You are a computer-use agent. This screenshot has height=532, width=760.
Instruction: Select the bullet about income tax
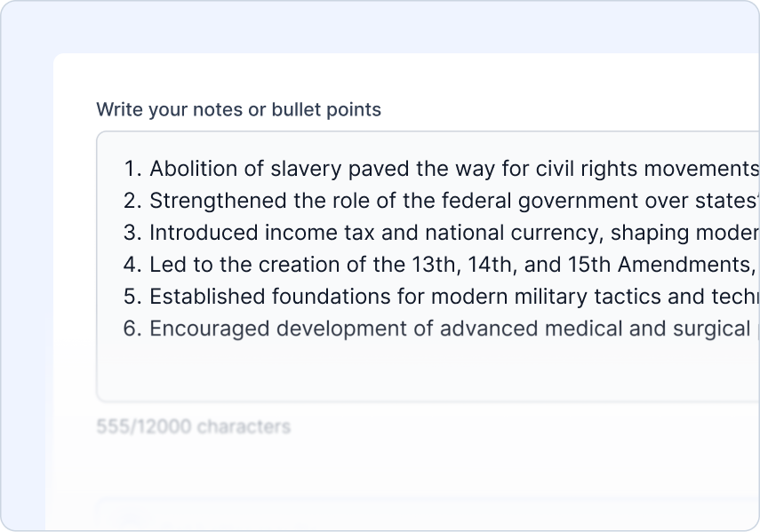click(x=356, y=232)
